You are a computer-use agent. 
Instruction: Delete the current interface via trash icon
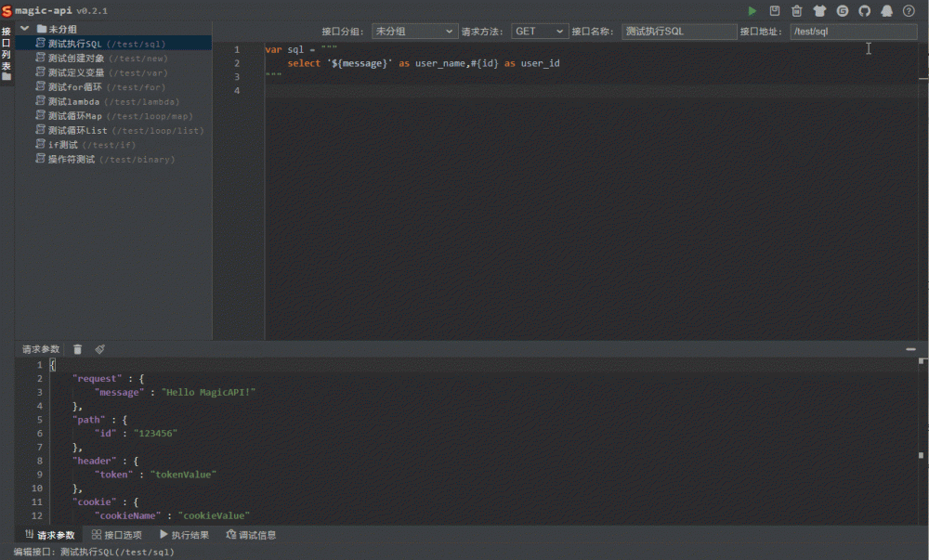(797, 10)
